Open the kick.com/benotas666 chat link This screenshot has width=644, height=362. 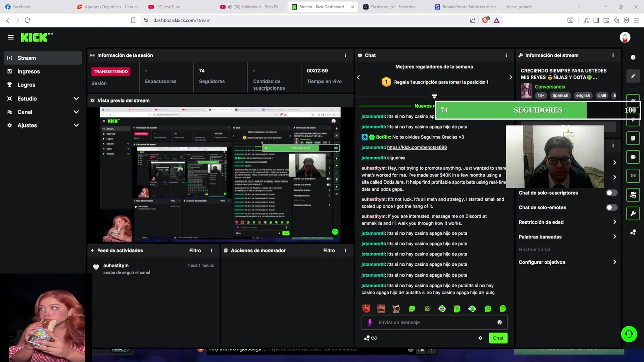click(x=417, y=147)
